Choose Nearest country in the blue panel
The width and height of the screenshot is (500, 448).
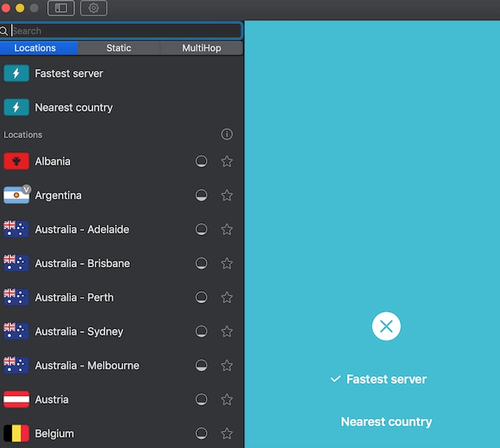[x=386, y=422]
